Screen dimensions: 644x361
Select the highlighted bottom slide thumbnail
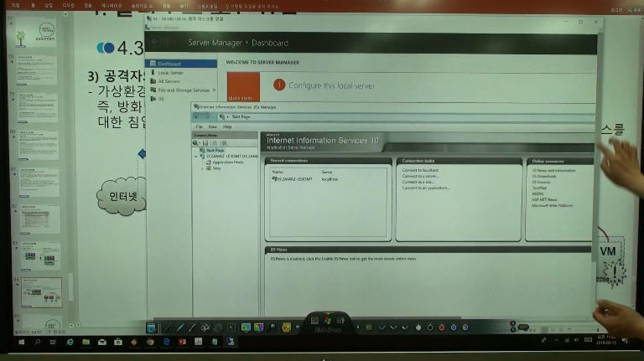[41, 292]
